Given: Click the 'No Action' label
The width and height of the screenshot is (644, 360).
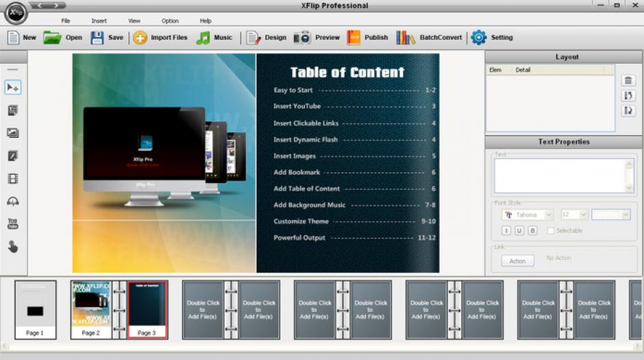Looking at the screenshot, I should 558,258.
